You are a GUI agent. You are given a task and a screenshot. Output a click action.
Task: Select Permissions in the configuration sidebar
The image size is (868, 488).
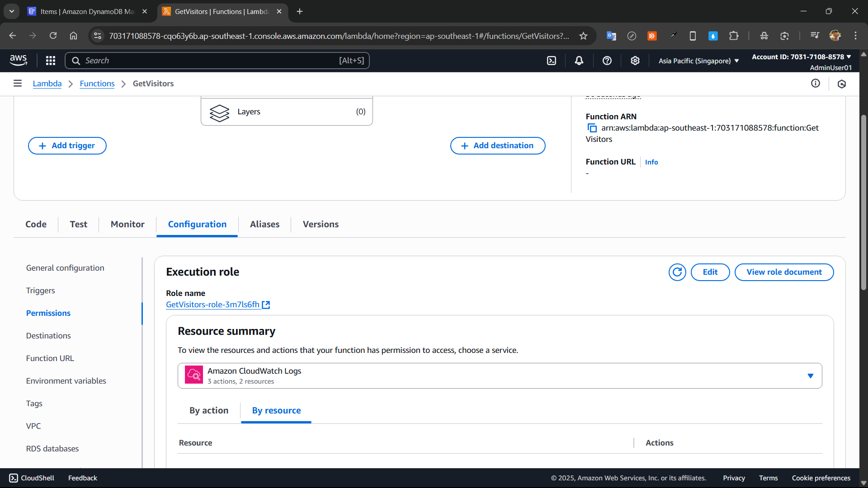tap(48, 313)
